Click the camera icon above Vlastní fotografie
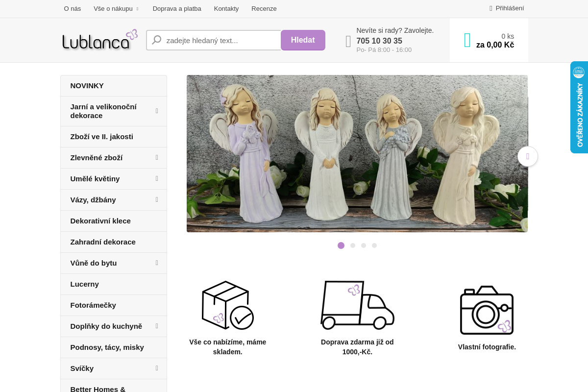Screen dimensions: 588x392 click(x=487, y=310)
